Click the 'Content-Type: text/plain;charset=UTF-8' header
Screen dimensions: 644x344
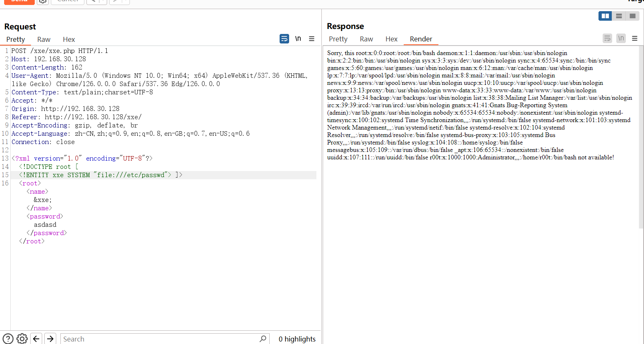click(x=82, y=92)
